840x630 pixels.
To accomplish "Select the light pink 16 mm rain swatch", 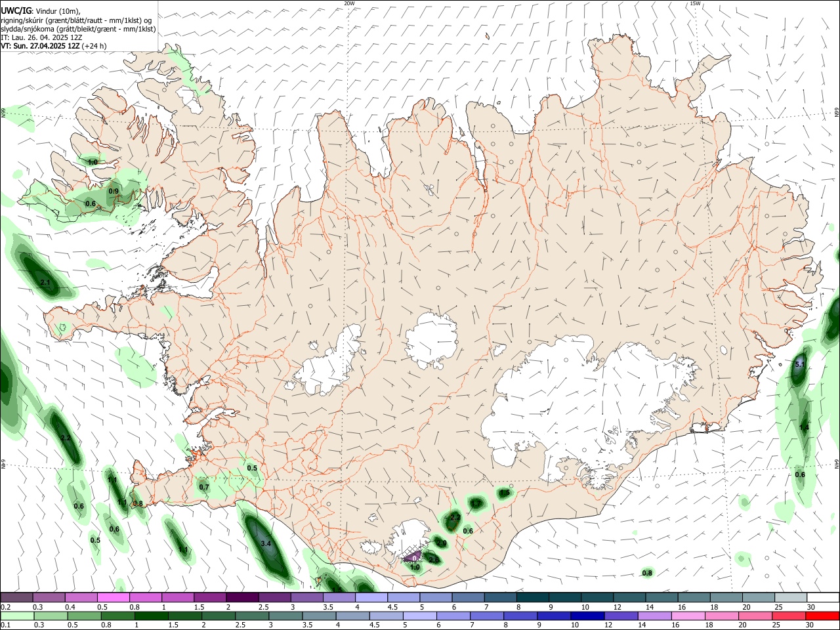I will point(688,616).
